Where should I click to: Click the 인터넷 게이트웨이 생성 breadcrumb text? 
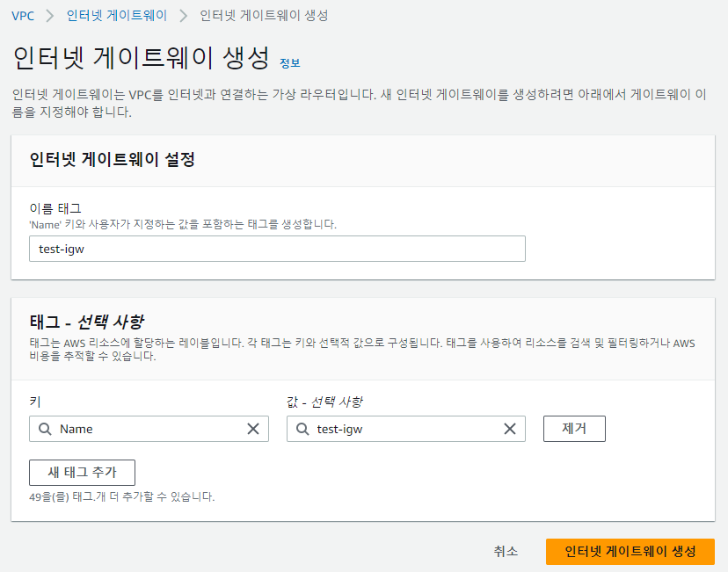264,16
